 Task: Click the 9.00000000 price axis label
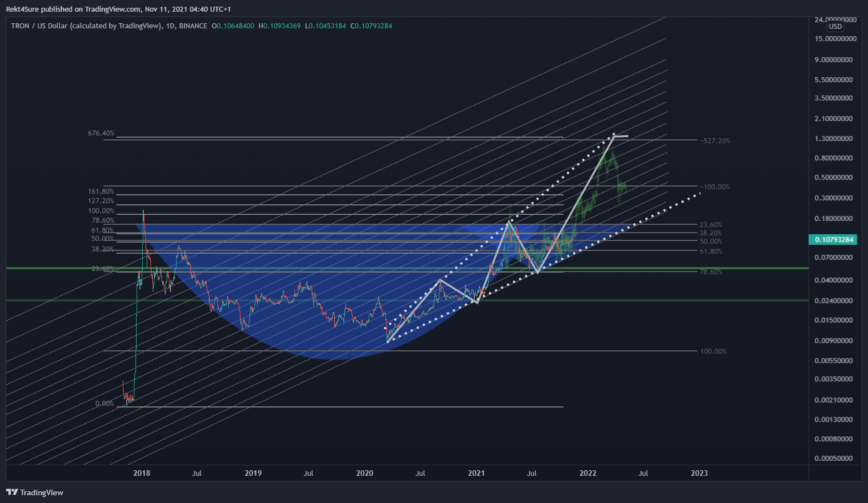(x=834, y=60)
